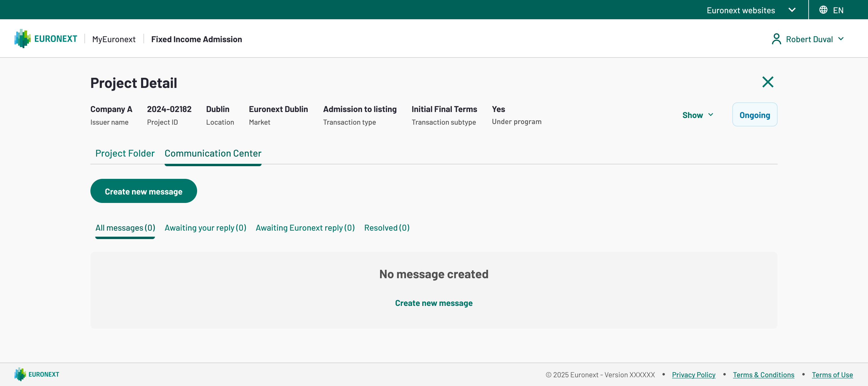Viewport: 868px width, 386px height.
Task: Open the Terms & Conditions link
Action: click(763, 375)
